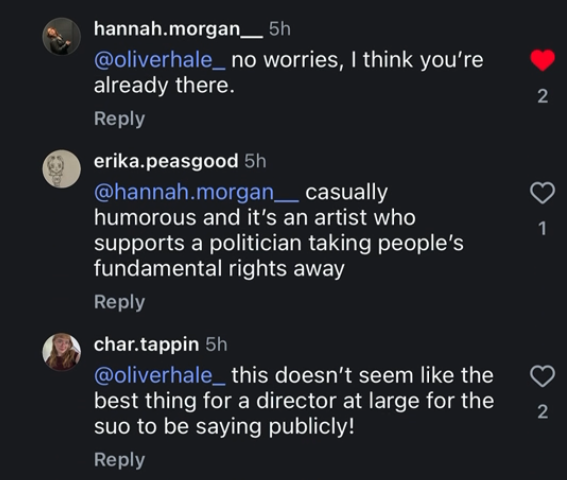The image size is (567, 480).
Task: Like erika.peasgood's comment heart icon
Action: click(542, 193)
